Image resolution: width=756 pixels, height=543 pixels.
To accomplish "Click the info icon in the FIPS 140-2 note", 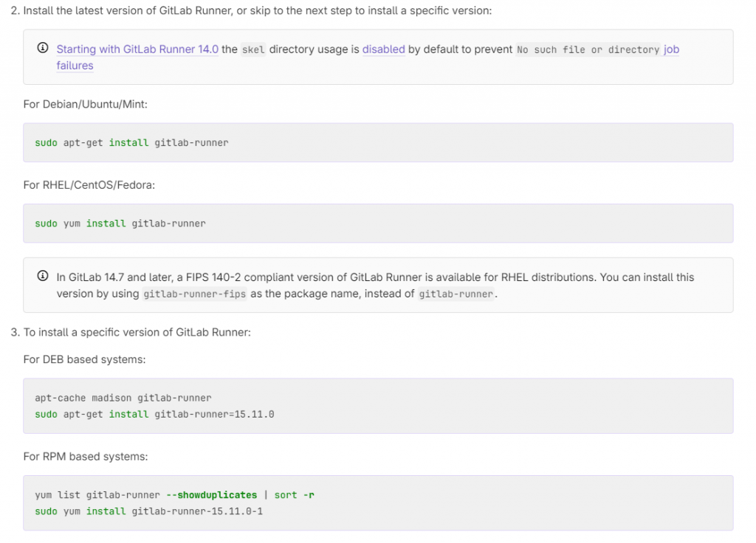I will (x=43, y=277).
